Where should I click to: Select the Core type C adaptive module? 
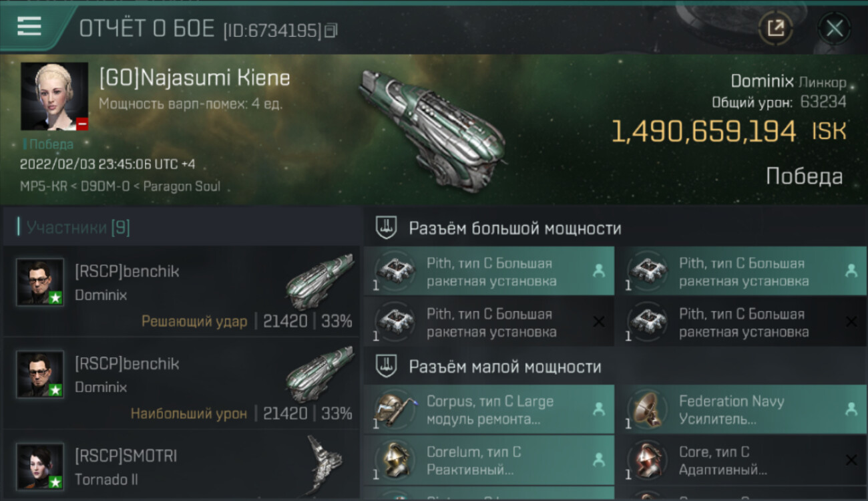point(742,460)
